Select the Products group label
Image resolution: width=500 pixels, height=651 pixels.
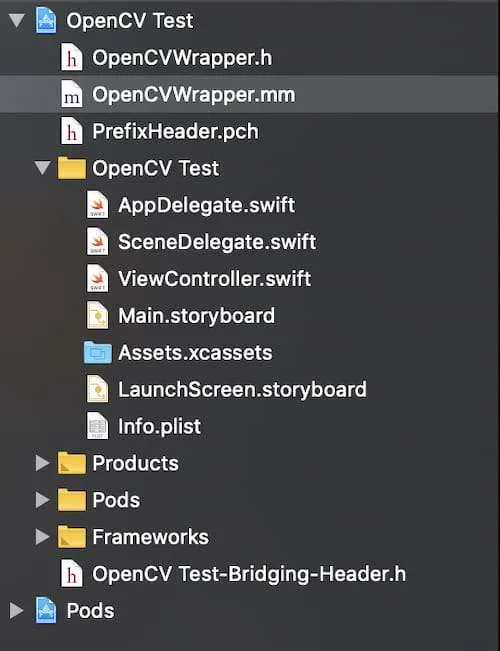point(135,463)
